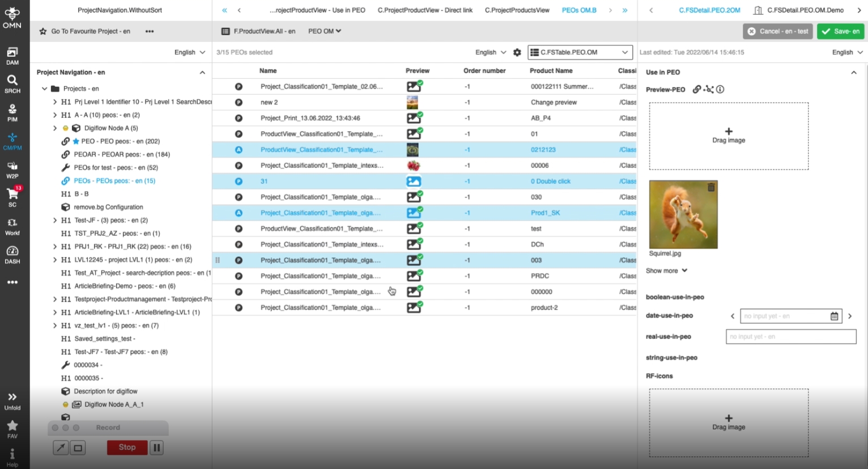Open the shopping cart SC icon
This screenshot has height=469, width=868.
click(12, 197)
